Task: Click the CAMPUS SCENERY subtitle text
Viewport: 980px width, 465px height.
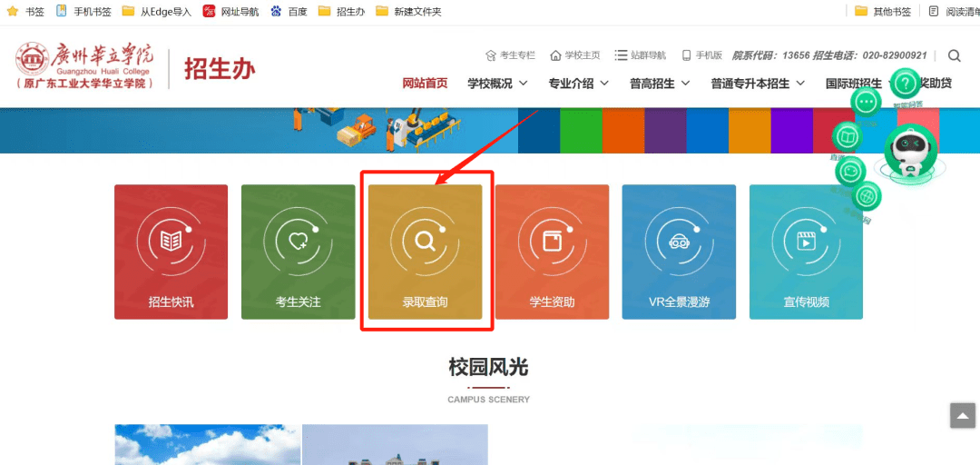Action: pyautogui.click(x=488, y=400)
